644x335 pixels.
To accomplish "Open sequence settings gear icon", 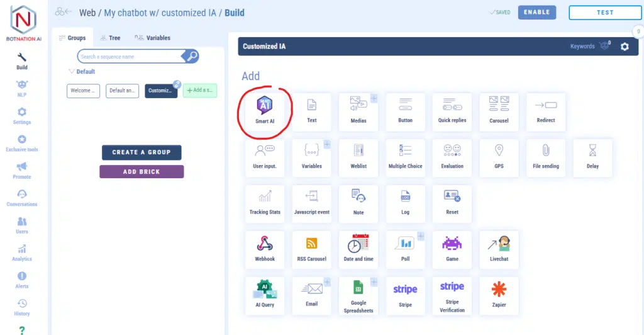I will (625, 47).
